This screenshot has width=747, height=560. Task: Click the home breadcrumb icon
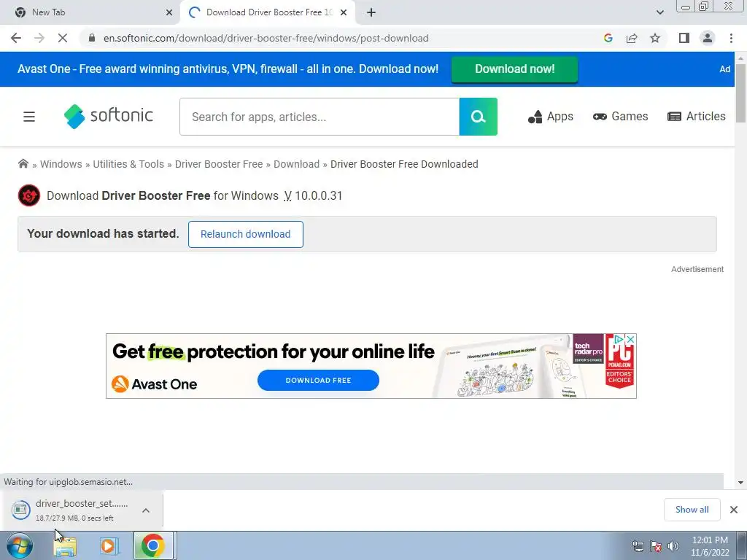23,164
